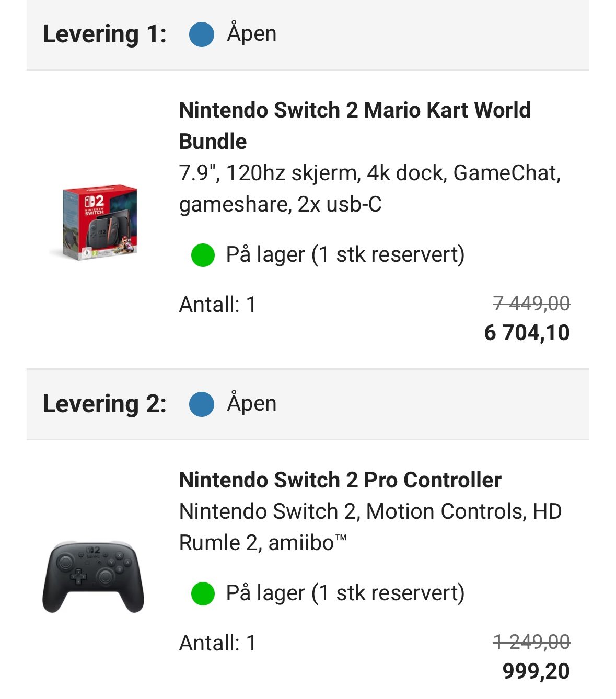
Task: Click the Åpen status text in Levering 2
Action: point(252,404)
